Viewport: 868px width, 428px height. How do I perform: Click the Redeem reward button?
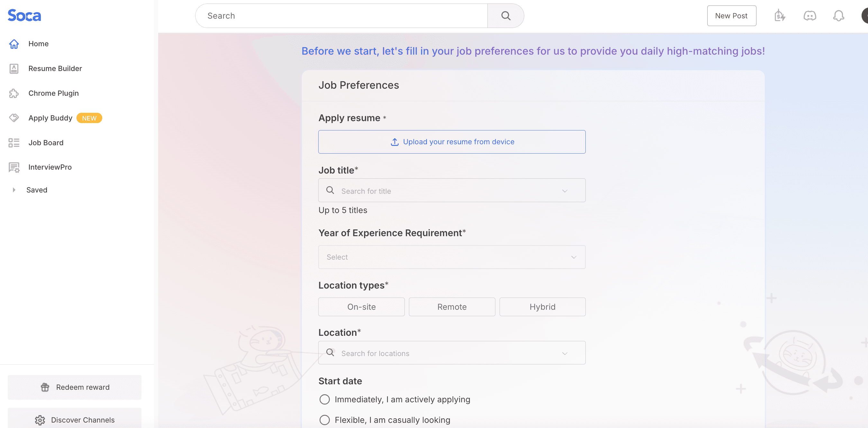coord(75,387)
